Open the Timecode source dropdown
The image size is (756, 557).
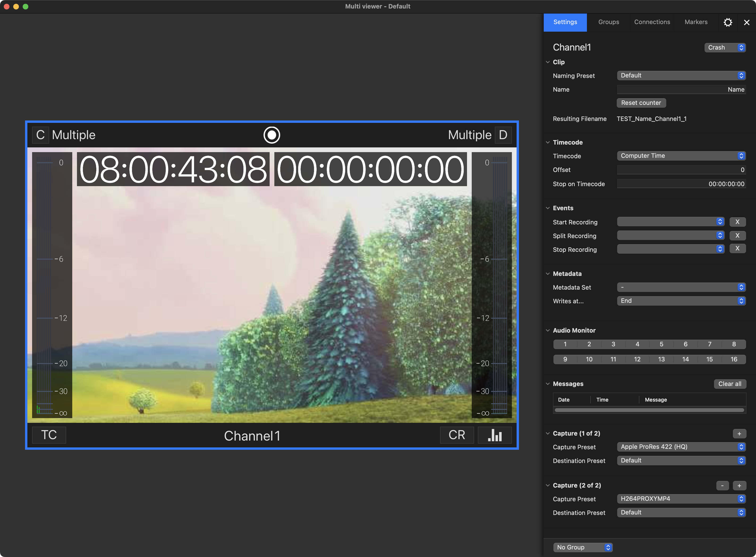click(x=681, y=156)
